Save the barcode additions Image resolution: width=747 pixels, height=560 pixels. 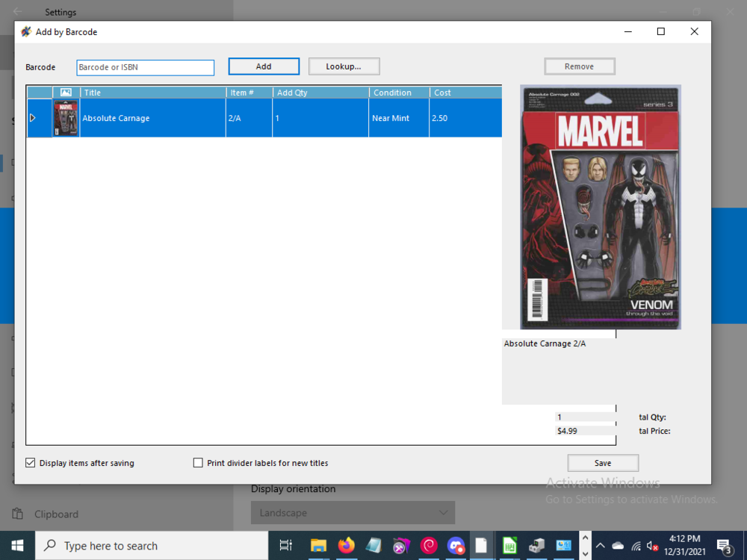tap(603, 462)
